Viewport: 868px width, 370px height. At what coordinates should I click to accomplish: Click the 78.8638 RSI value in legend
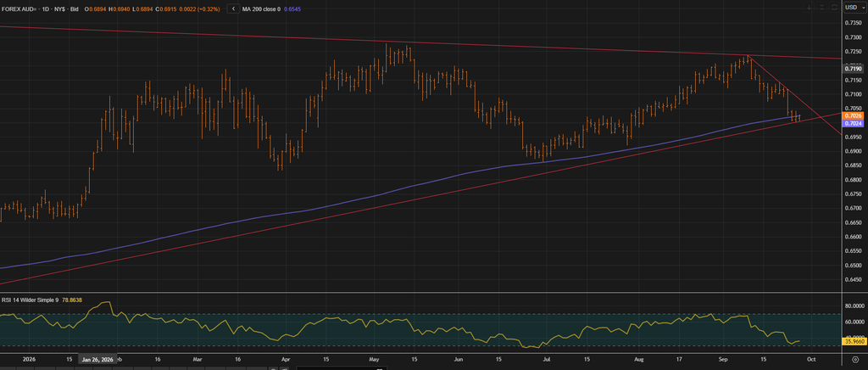coord(73,300)
